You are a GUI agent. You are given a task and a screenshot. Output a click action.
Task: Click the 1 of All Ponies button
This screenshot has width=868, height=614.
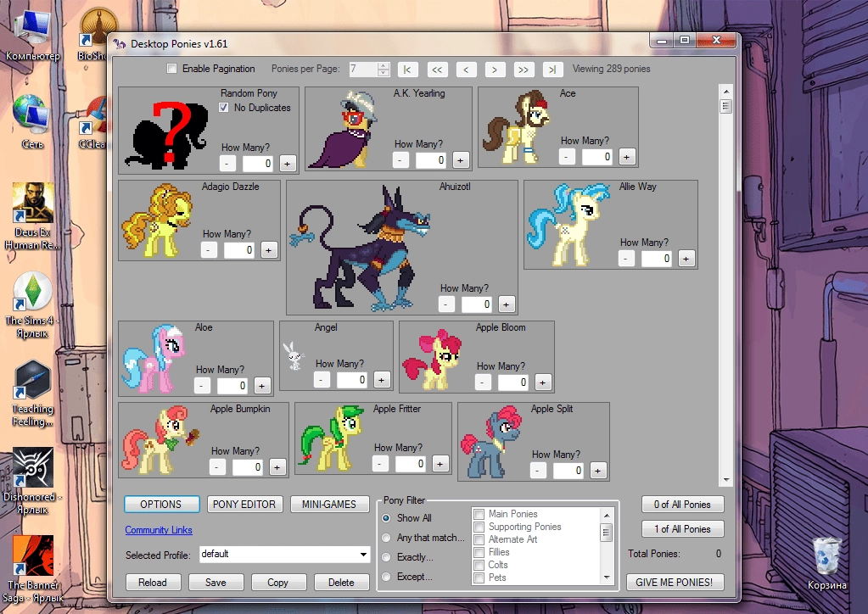coord(682,529)
